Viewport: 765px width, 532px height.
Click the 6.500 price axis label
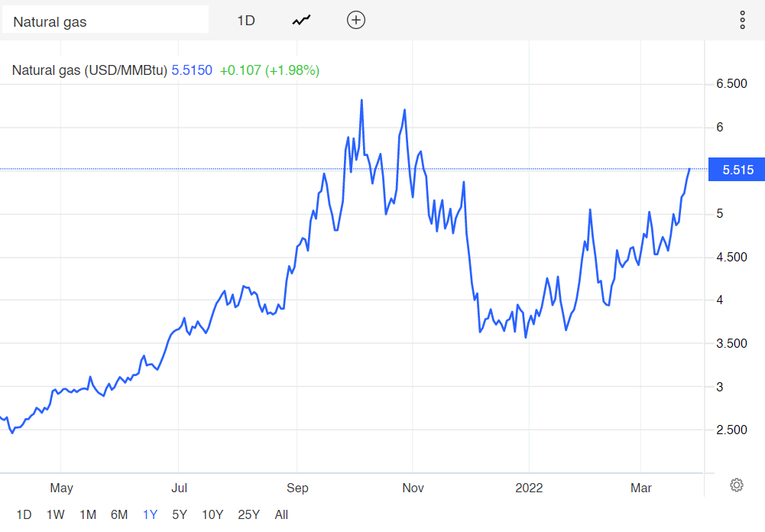coord(731,84)
